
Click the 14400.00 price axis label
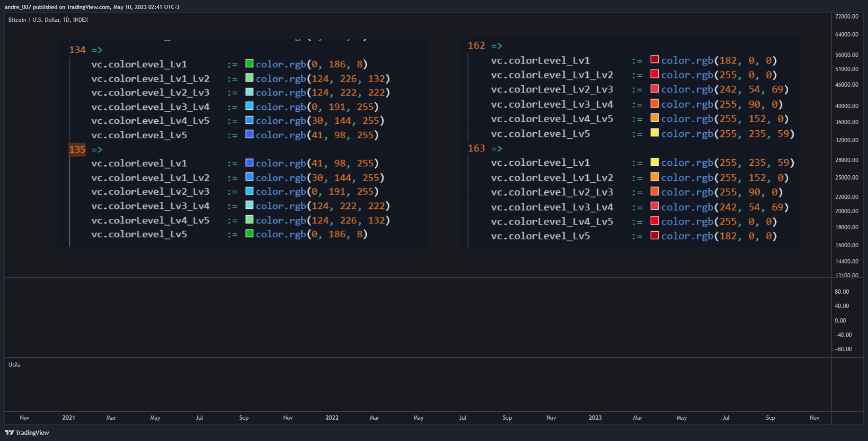tap(847, 261)
